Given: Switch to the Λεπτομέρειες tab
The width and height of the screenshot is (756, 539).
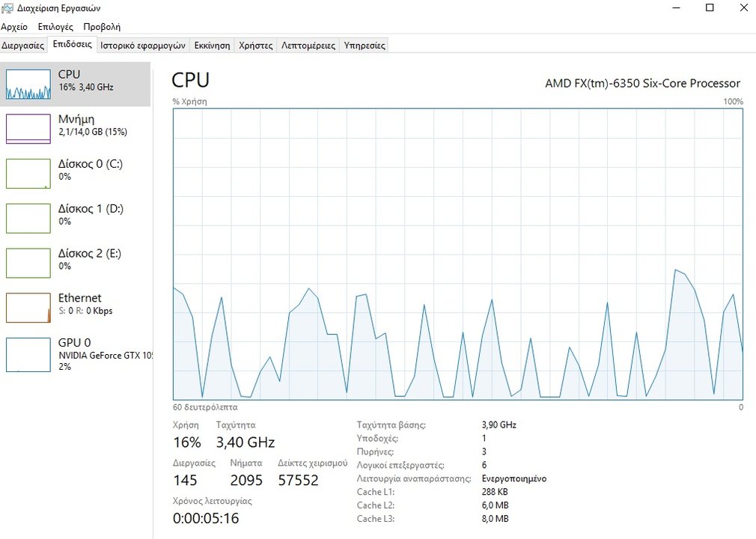Looking at the screenshot, I should [308, 45].
